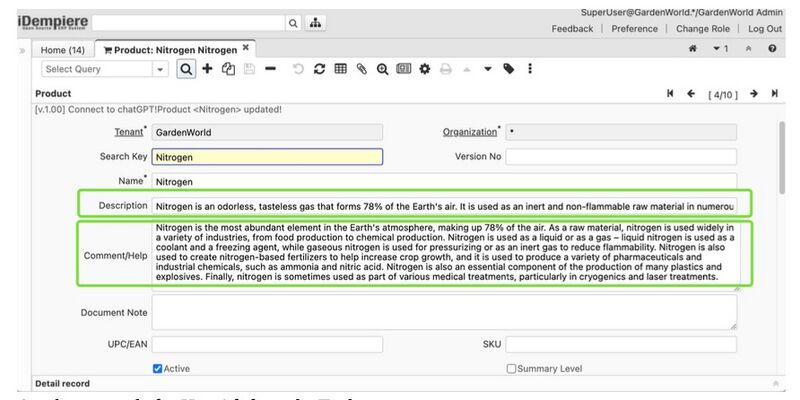This screenshot has width=800, height=400.
Task: Click the Find Record magnifier icon
Action: [x=186, y=69]
